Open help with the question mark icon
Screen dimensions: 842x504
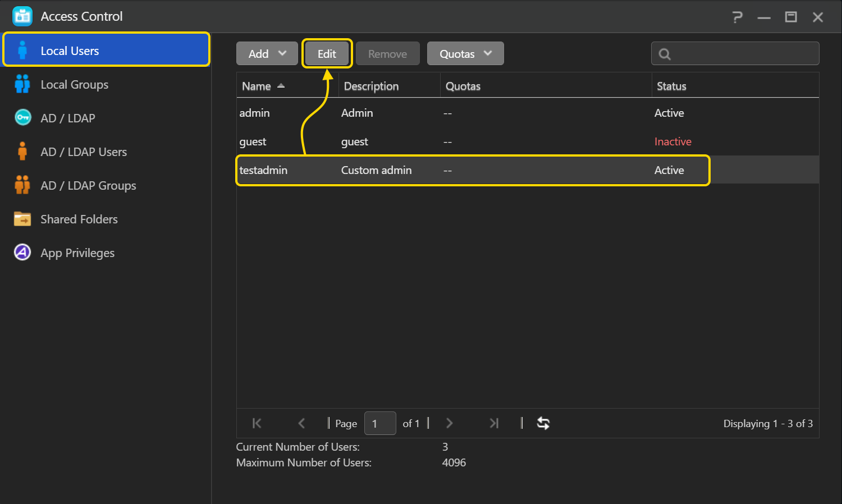click(737, 17)
